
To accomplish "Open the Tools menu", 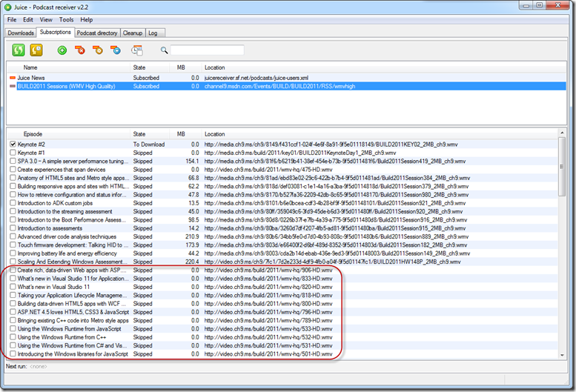I will coord(66,20).
